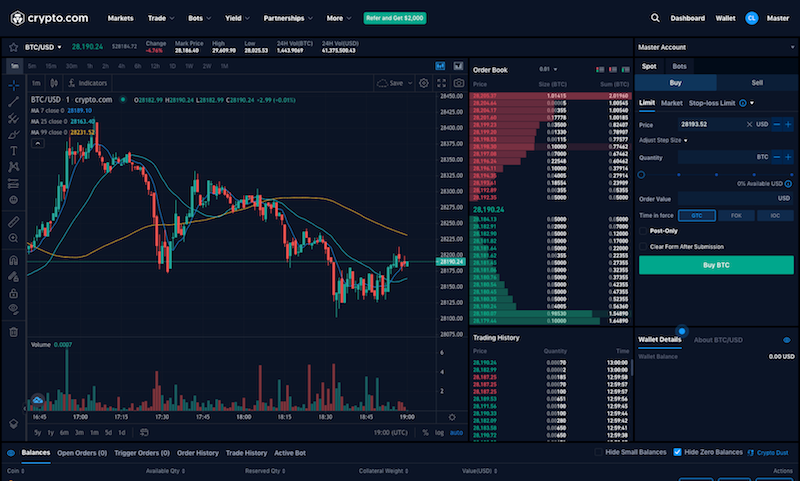This screenshot has width=800, height=481.
Task: Expand the Bots menu
Action: [199, 18]
